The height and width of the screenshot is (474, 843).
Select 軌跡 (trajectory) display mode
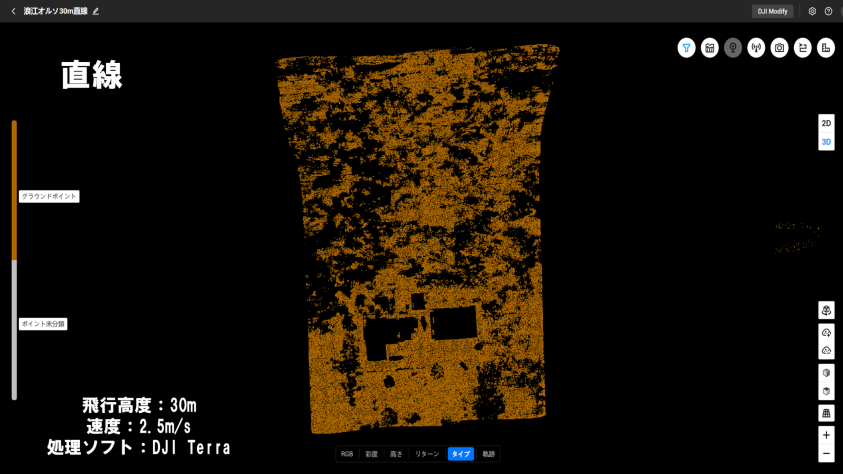[488, 454]
